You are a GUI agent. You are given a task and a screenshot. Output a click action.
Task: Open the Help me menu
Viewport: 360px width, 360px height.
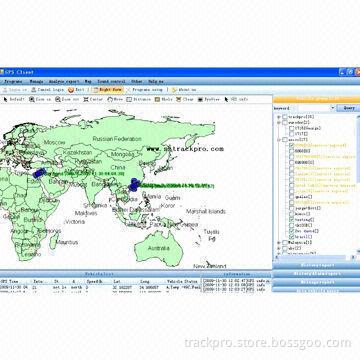(156, 81)
